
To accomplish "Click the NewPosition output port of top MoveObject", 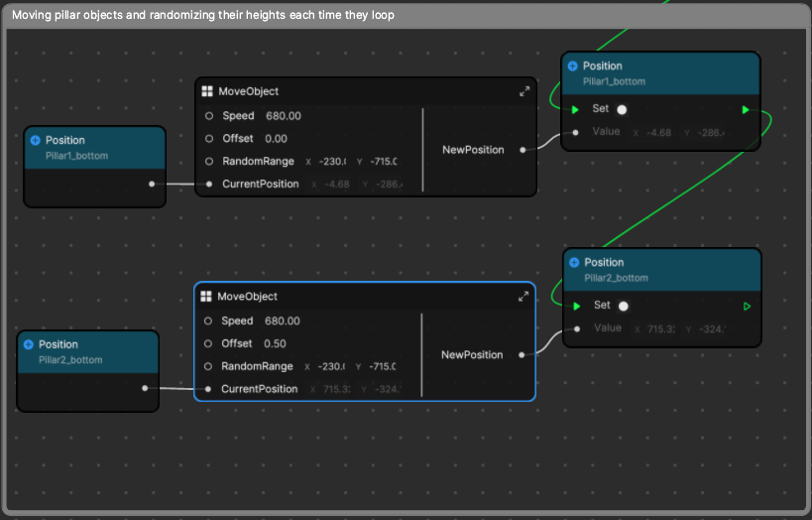I will pos(522,150).
